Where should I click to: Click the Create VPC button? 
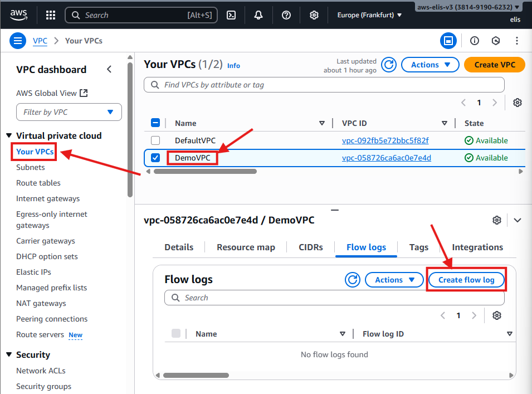tap(494, 65)
